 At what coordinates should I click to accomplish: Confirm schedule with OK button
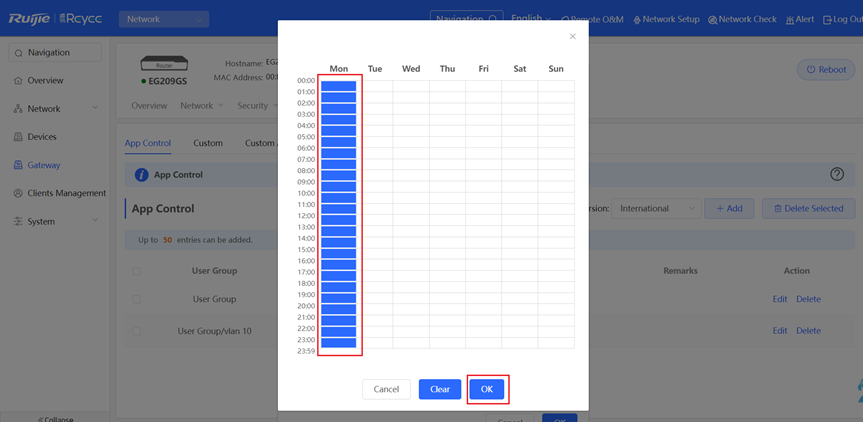(487, 389)
